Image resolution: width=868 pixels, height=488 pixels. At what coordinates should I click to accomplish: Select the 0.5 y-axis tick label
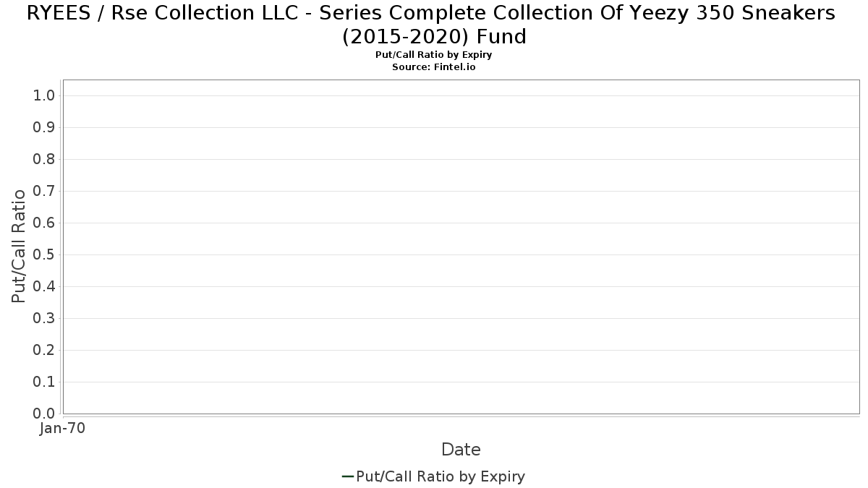[44, 254]
